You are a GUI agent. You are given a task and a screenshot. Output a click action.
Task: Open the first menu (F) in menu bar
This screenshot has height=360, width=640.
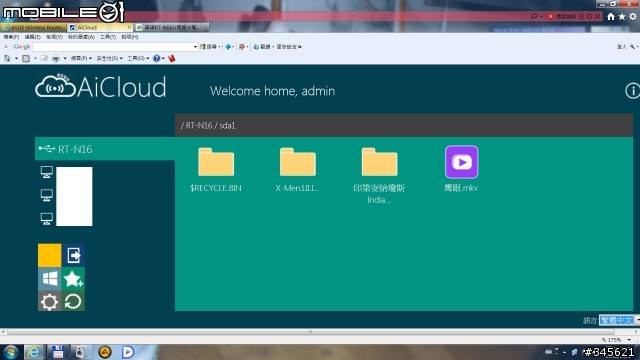coord(11,37)
